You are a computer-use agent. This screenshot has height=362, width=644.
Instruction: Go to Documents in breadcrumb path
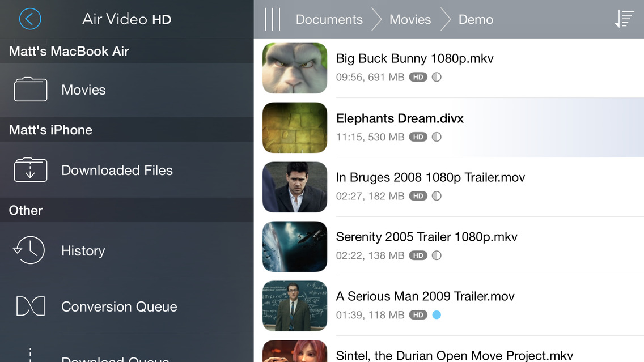coord(329,19)
